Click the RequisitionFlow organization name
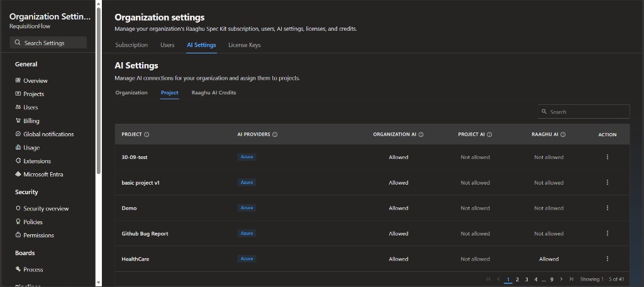This screenshot has width=644, height=287. [30, 26]
